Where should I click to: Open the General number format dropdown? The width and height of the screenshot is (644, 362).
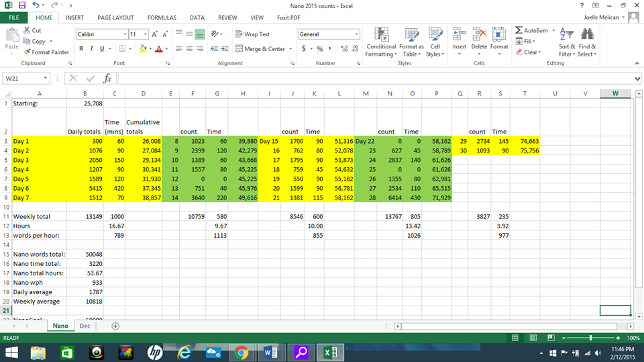(356, 34)
